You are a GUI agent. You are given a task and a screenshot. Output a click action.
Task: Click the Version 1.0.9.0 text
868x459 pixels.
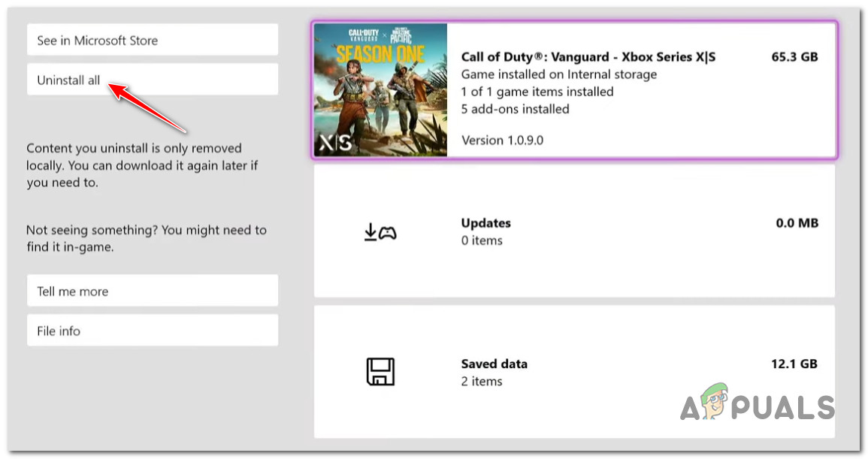(x=502, y=140)
